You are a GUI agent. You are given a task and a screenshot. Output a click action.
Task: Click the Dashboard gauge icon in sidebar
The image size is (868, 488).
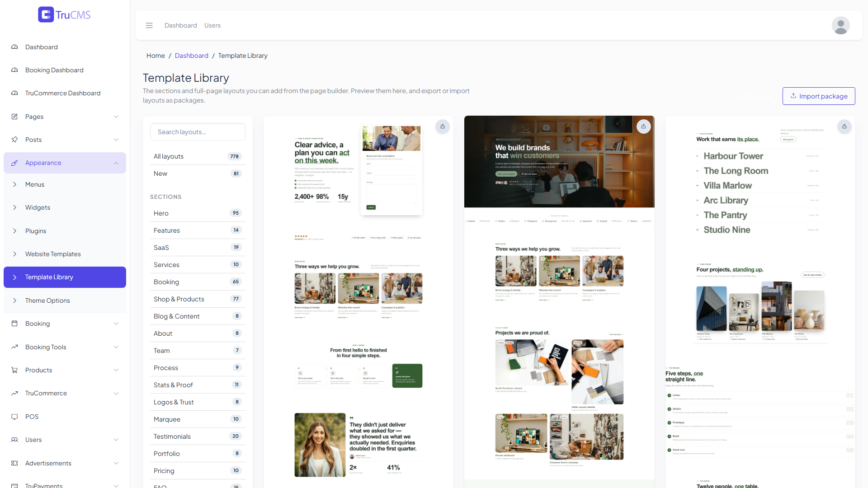pos(14,47)
